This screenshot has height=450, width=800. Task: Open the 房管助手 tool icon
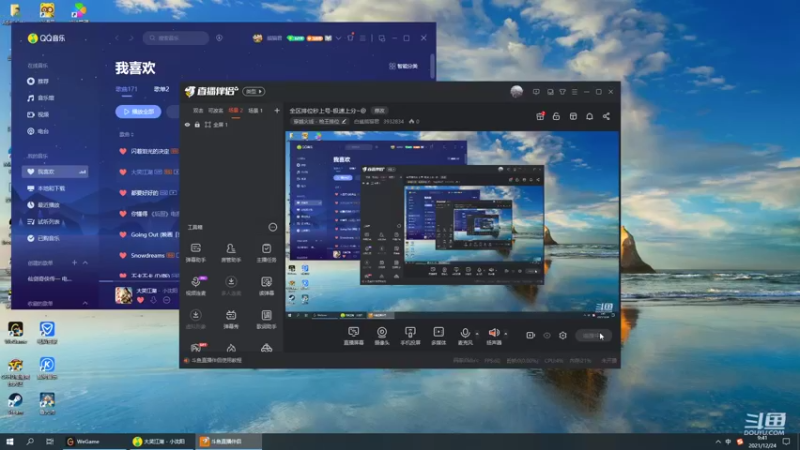tap(231, 252)
